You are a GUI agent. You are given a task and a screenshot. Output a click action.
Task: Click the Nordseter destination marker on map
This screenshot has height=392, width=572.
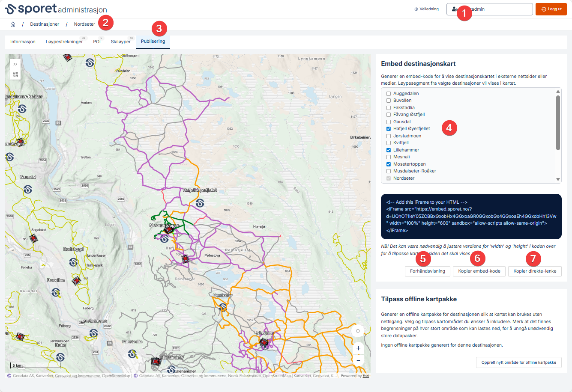coord(223,306)
